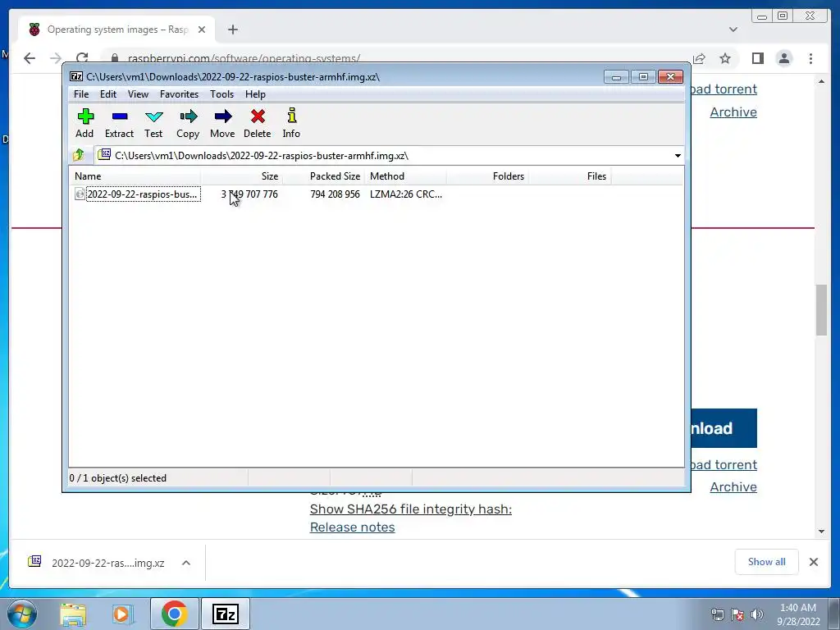Open the Windows Start menu
This screenshot has width=840, height=630.
22,614
